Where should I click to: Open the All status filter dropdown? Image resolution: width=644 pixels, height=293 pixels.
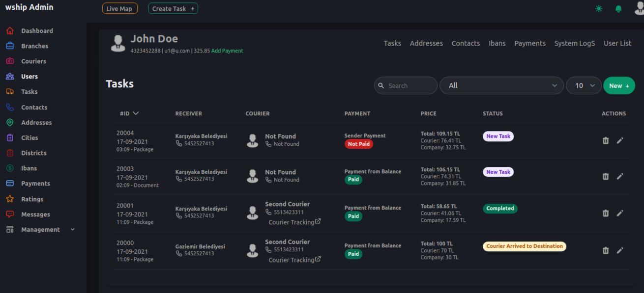(501, 85)
